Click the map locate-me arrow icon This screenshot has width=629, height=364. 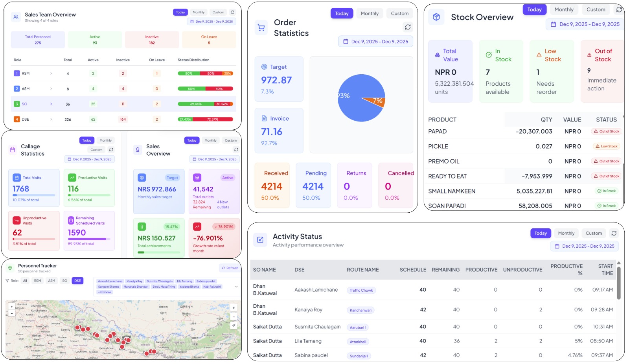pyautogui.click(x=234, y=325)
